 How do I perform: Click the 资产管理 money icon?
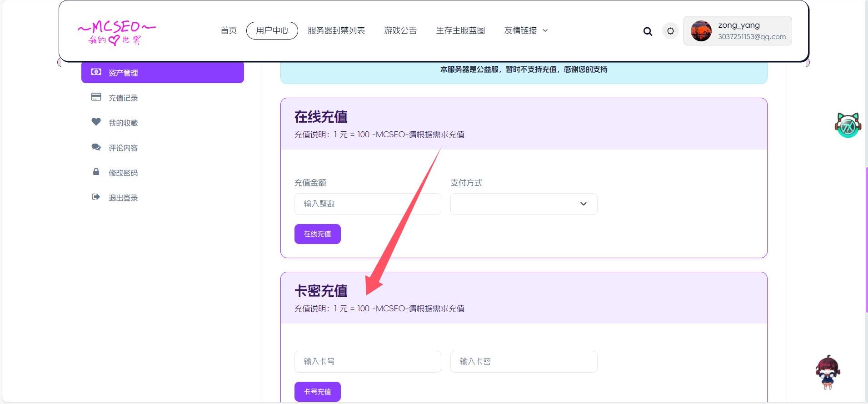pos(96,72)
